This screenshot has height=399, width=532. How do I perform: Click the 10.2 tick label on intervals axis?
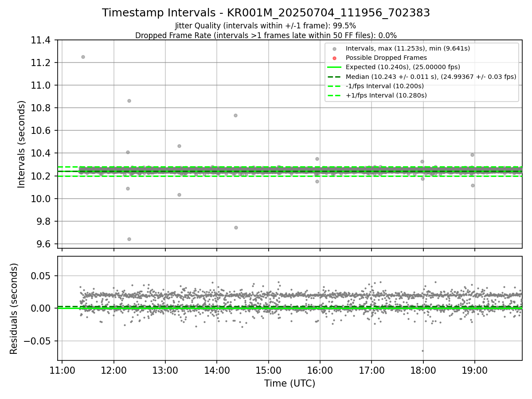(42, 176)
